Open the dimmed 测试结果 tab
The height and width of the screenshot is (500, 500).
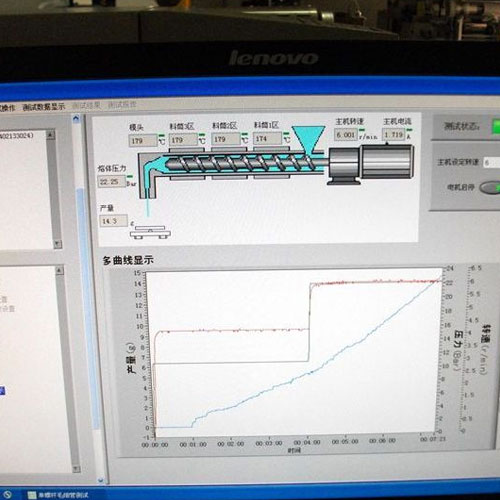click(x=86, y=105)
